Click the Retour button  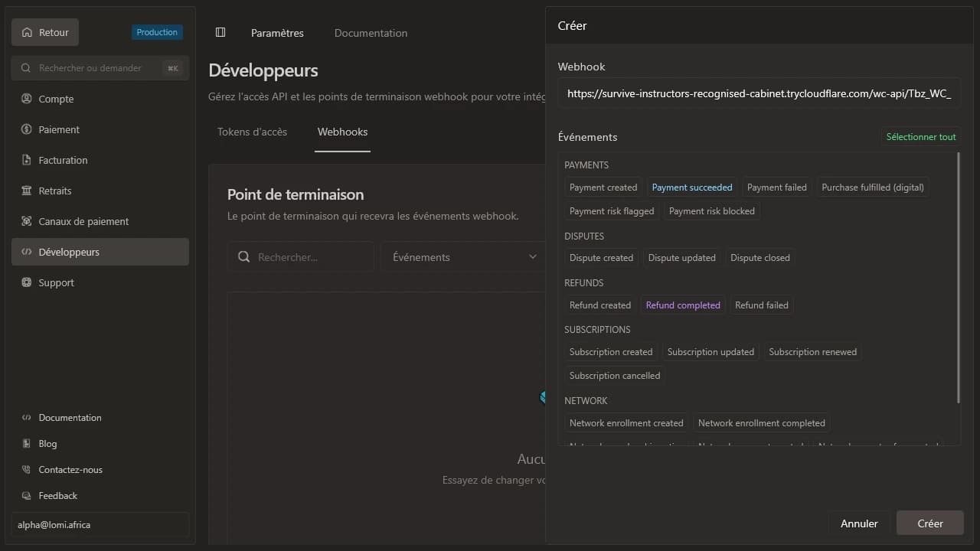[x=45, y=32]
